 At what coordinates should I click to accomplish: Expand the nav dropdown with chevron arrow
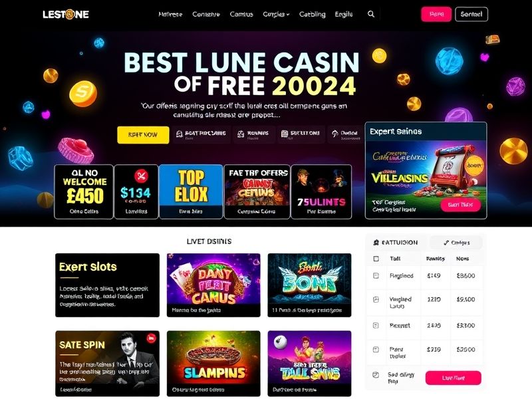point(276,14)
